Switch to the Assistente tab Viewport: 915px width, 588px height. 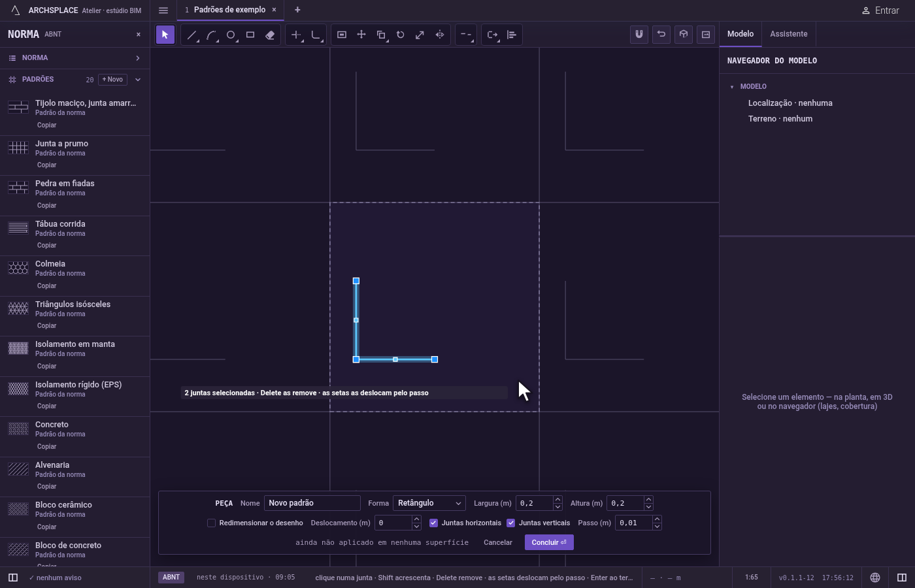click(x=788, y=34)
